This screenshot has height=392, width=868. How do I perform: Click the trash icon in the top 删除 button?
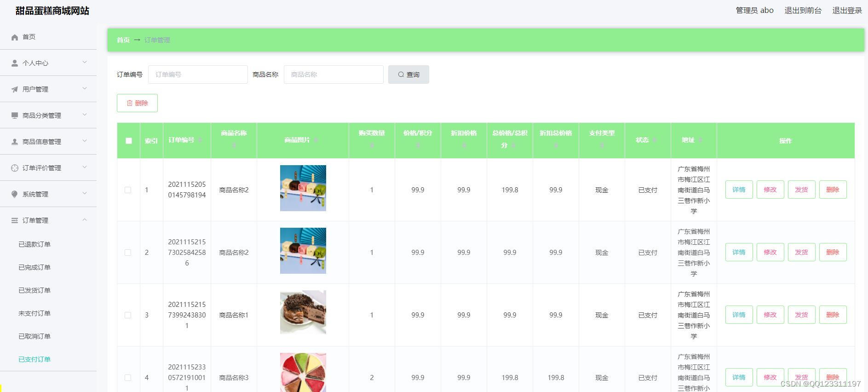(x=130, y=103)
